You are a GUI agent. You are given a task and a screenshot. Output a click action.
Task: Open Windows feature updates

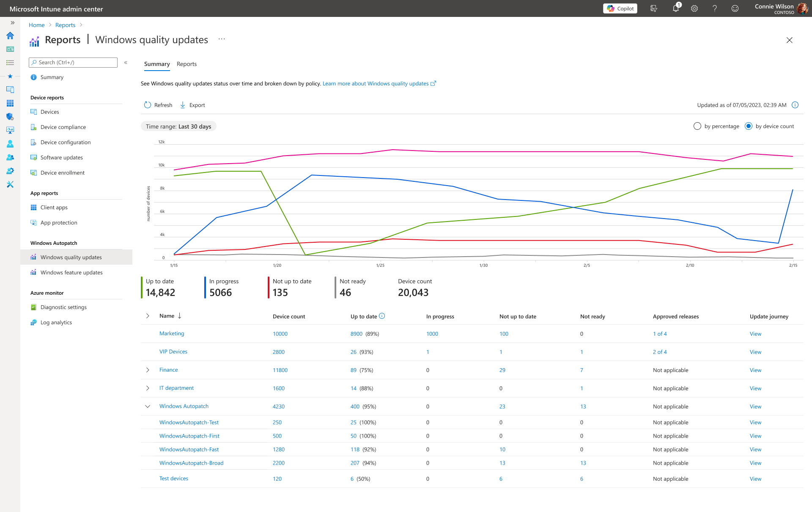coord(71,273)
